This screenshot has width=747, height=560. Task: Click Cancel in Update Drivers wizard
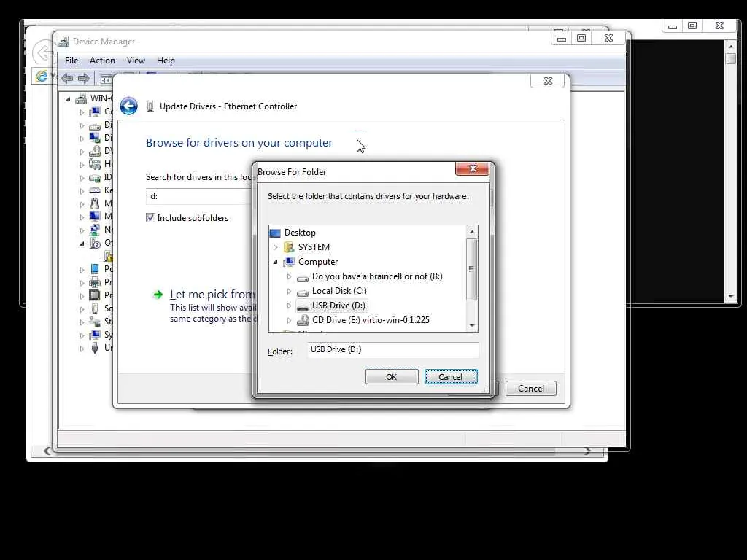pyautogui.click(x=531, y=389)
